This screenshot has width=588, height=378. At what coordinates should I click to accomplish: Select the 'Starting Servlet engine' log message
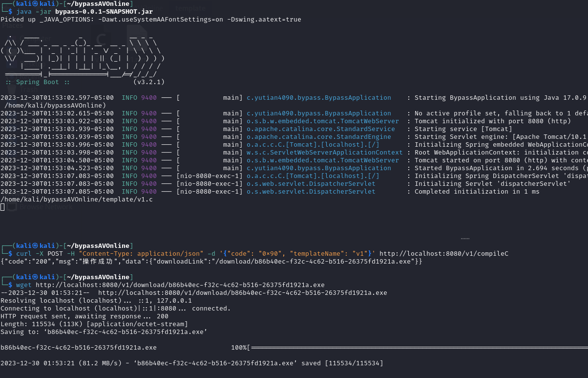(501, 137)
